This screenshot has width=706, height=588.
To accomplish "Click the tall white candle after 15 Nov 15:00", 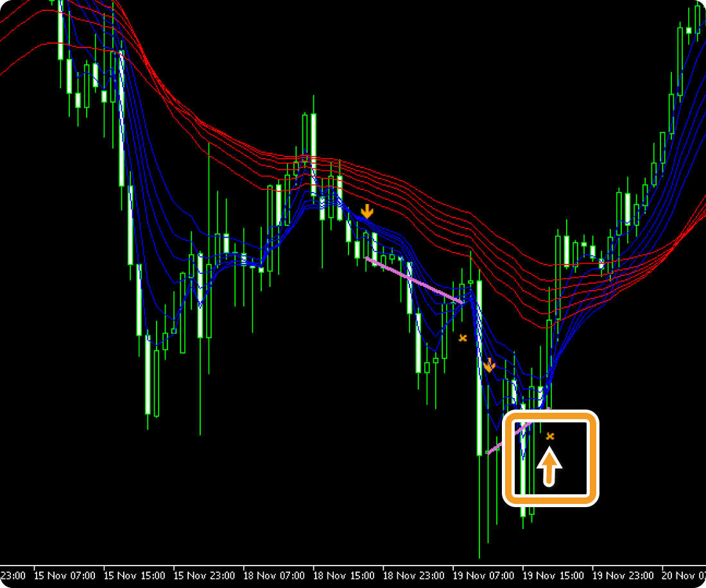I will click(x=121, y=119).
